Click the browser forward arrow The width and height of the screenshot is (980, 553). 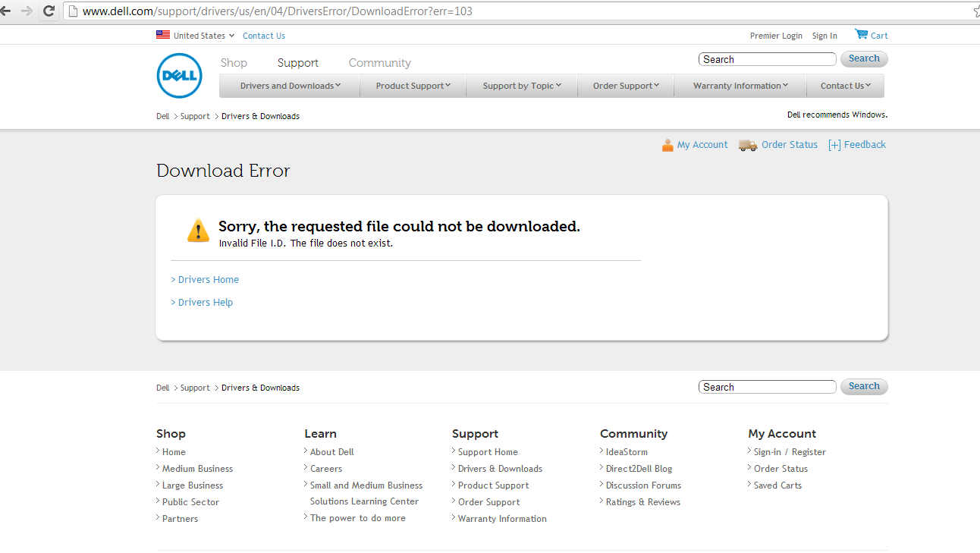(x=27, y=11)
